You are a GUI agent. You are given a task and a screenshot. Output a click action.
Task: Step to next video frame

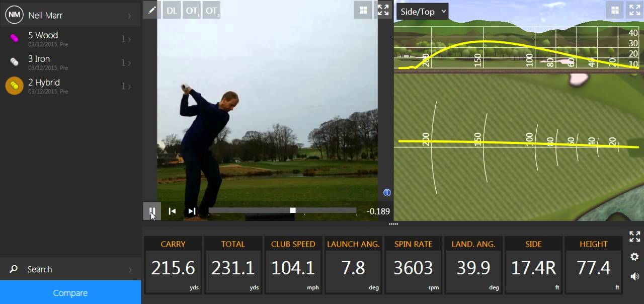[192, 211]
